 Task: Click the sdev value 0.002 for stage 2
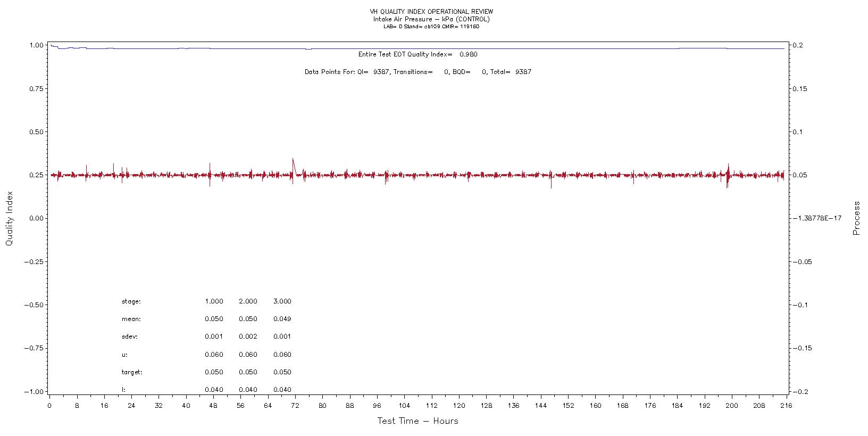248,336
